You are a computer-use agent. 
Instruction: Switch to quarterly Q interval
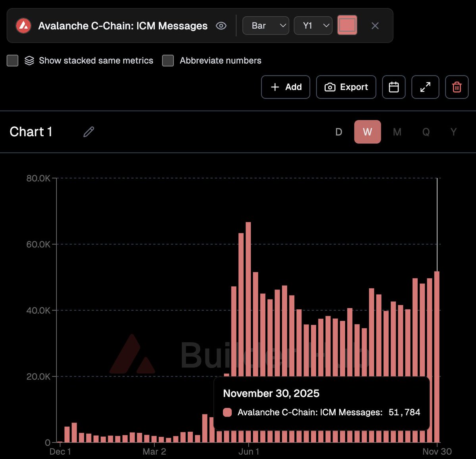point(426,132)
